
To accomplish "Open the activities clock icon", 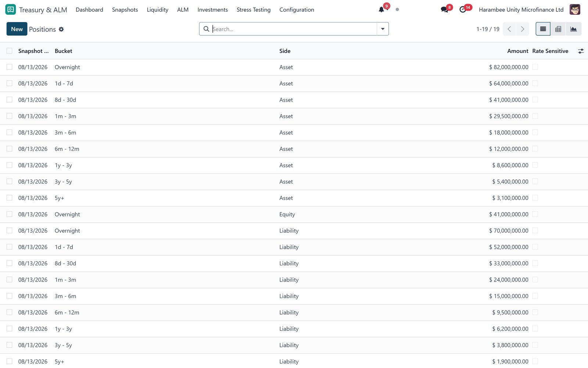I will coord(463,10).
